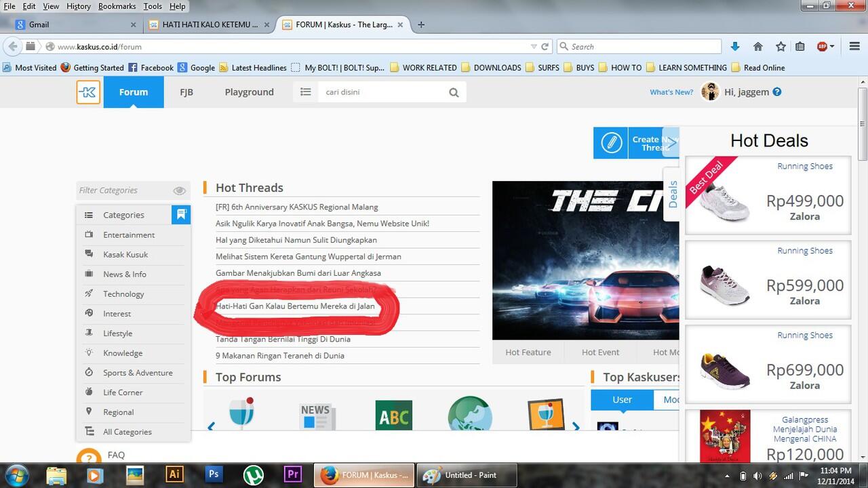Select the Playground tab
The width and height of the screenshot is (868, 488).
click(249, 92)
